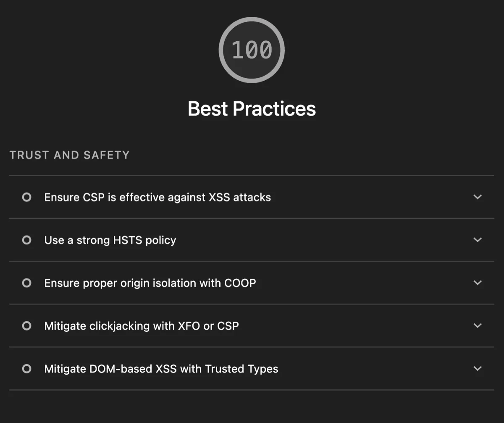Expand the DOM-based XSS Trusted Types audit
Screen dimensions: 504x423
pyautogui.click(x=477, y=369)
